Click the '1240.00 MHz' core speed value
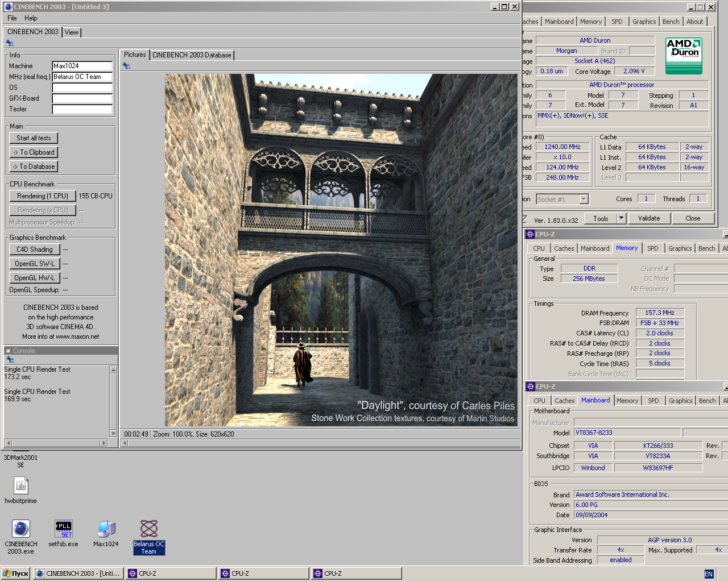The width and height of the screenshot is (728, 582). pos(562,147)
